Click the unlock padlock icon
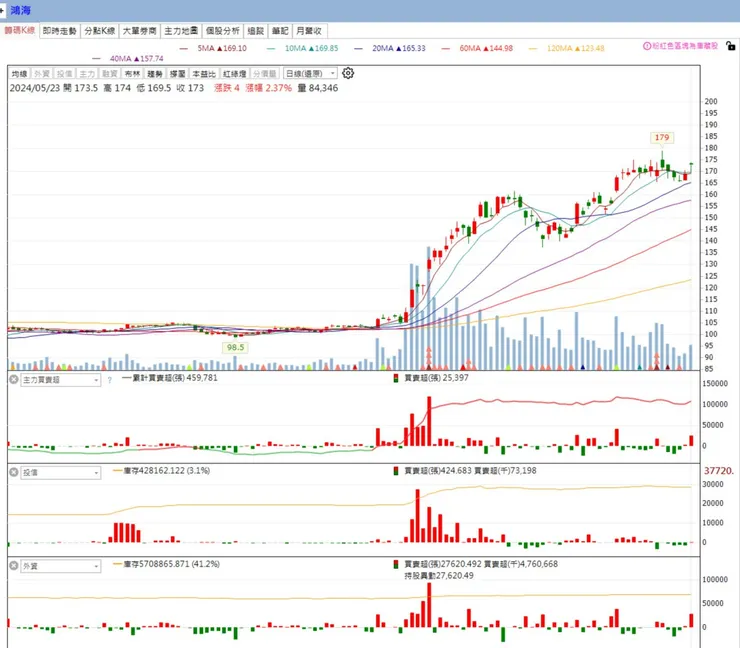Viewport: 740px width, 648px height. pyautogui.click(x=730, y=46)
